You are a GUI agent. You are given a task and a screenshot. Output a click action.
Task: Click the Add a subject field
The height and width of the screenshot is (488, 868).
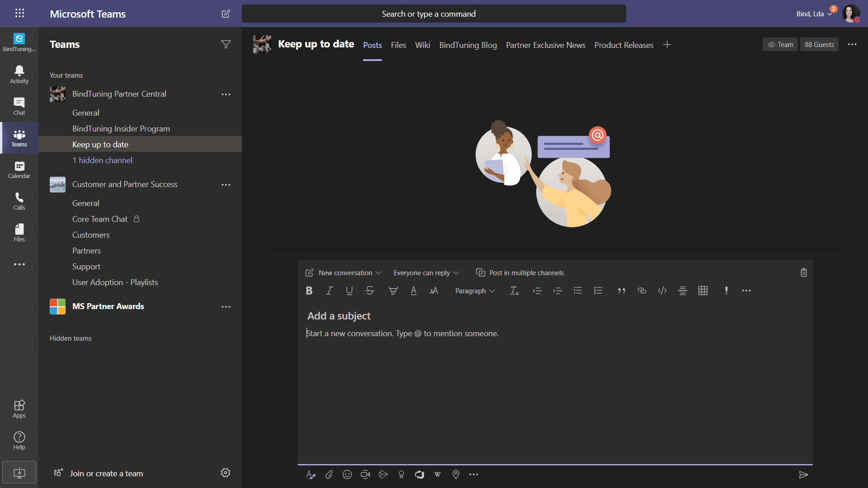point(339,316)
